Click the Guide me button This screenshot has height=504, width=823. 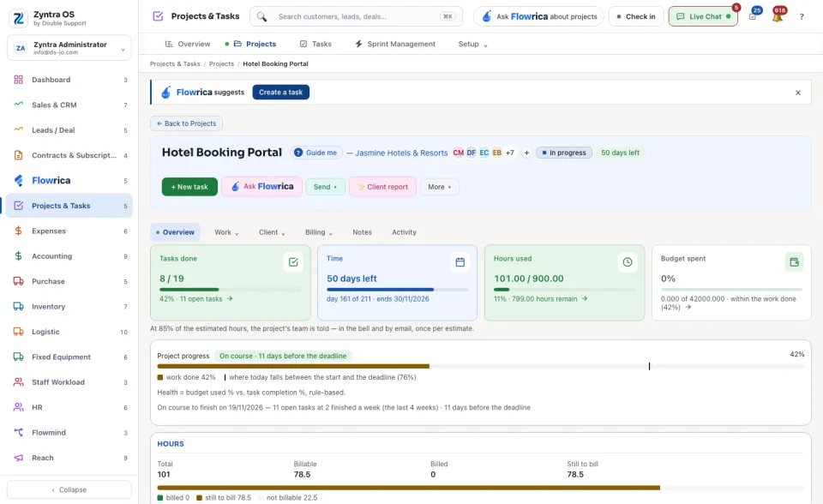(x=316, y=153)
